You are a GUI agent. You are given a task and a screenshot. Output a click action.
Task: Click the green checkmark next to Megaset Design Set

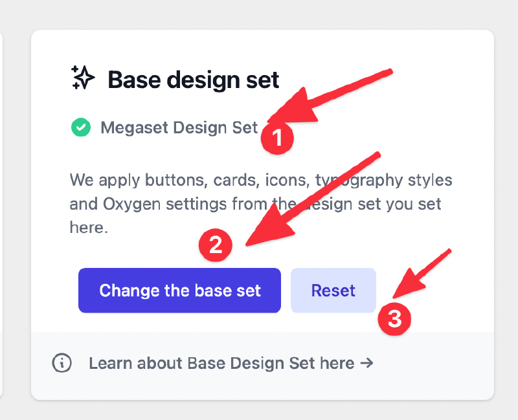[x=80, y=127]
